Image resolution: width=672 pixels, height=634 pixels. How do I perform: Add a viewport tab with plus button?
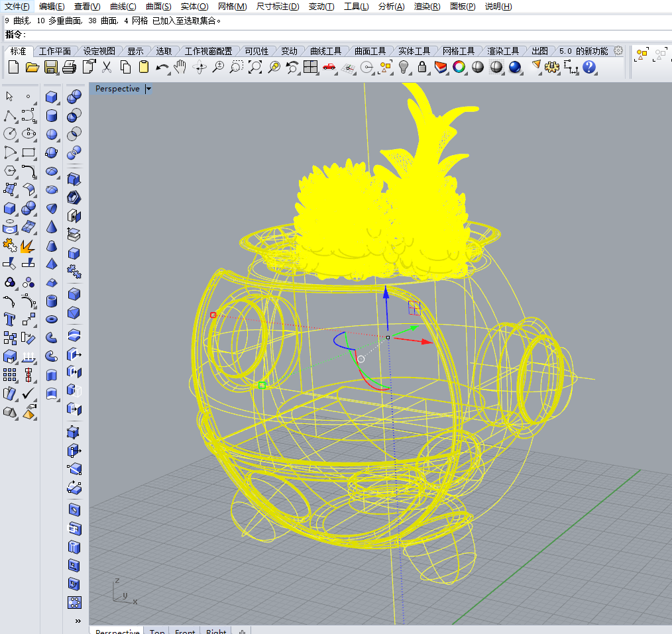pyautogui.click(x=242, y=631)
